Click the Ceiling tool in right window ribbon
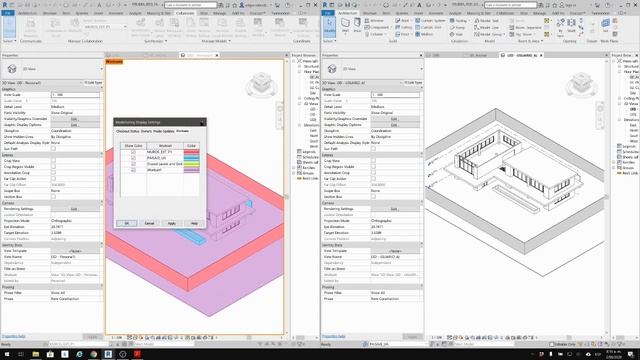The width and height of the screenshot is (640, 360). [x=404, y=27]
